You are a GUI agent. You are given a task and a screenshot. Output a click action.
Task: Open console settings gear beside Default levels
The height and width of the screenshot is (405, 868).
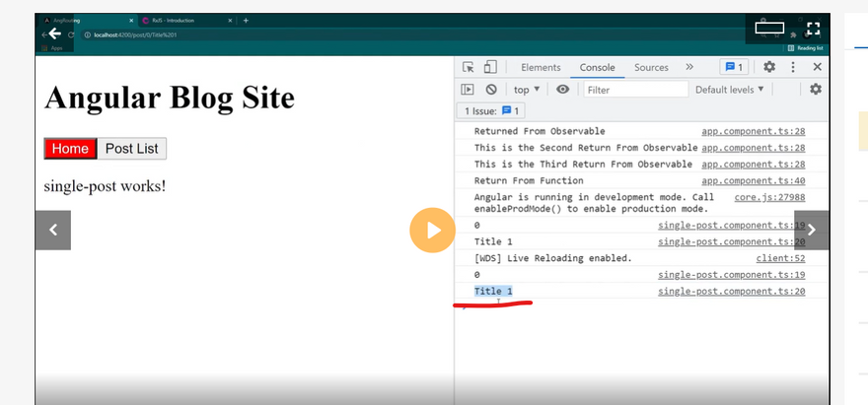816,90
